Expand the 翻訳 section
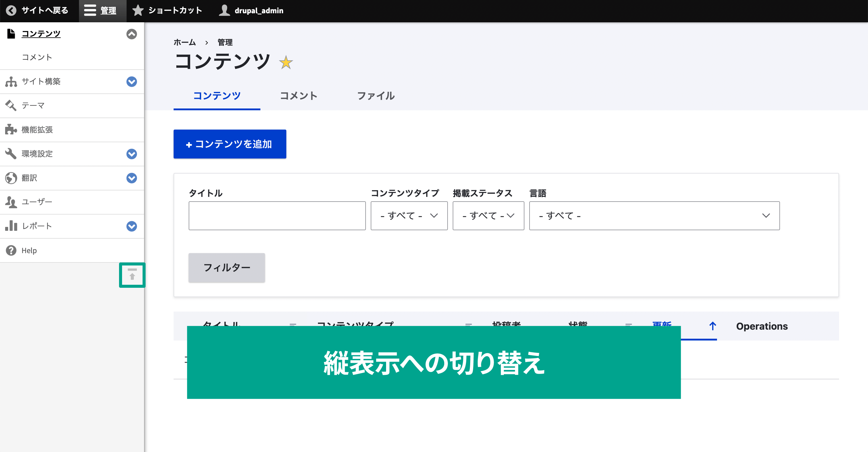 (131, 178)
